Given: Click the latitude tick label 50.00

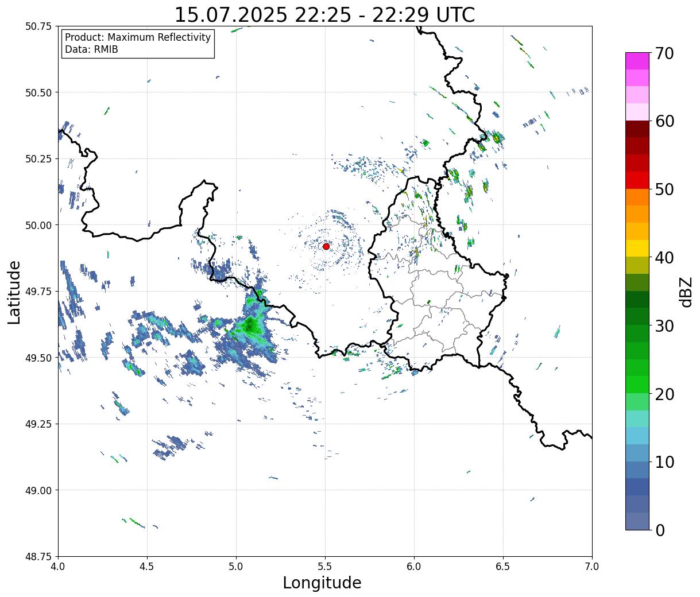Looking at the screenshot, I should tap(38, 225).
